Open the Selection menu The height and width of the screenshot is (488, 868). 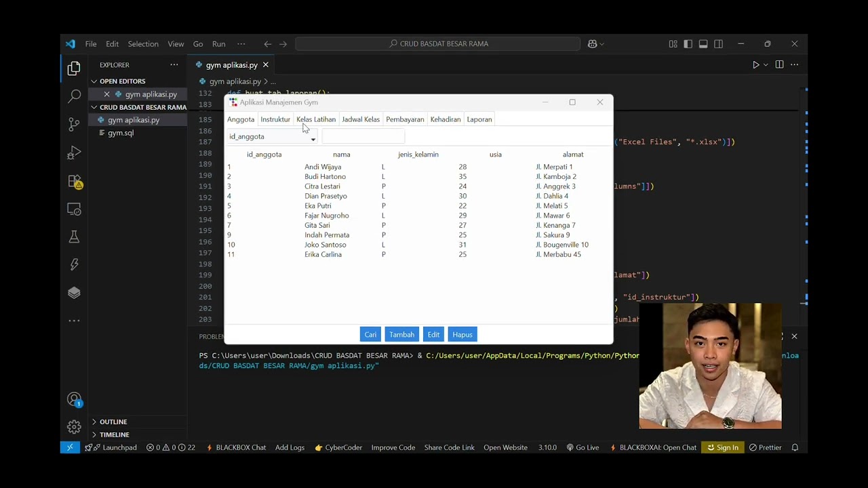coord(143,44)
